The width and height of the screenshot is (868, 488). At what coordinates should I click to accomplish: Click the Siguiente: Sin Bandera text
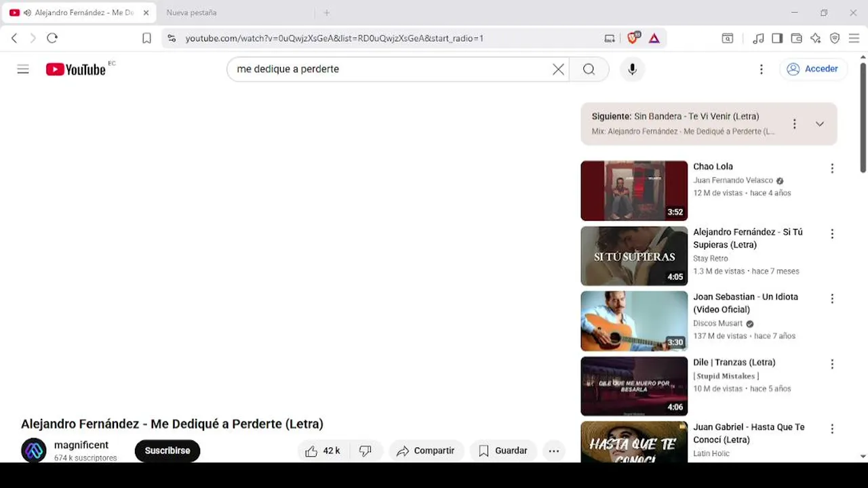675,117
